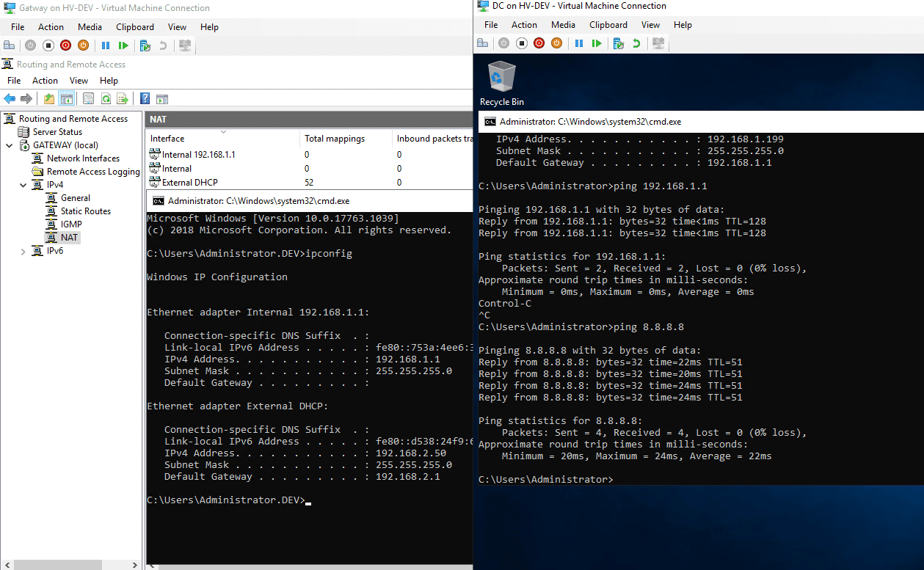Expand the IPv6 node in the tree
Screen dimensions: 924x570
pos(24,249)
